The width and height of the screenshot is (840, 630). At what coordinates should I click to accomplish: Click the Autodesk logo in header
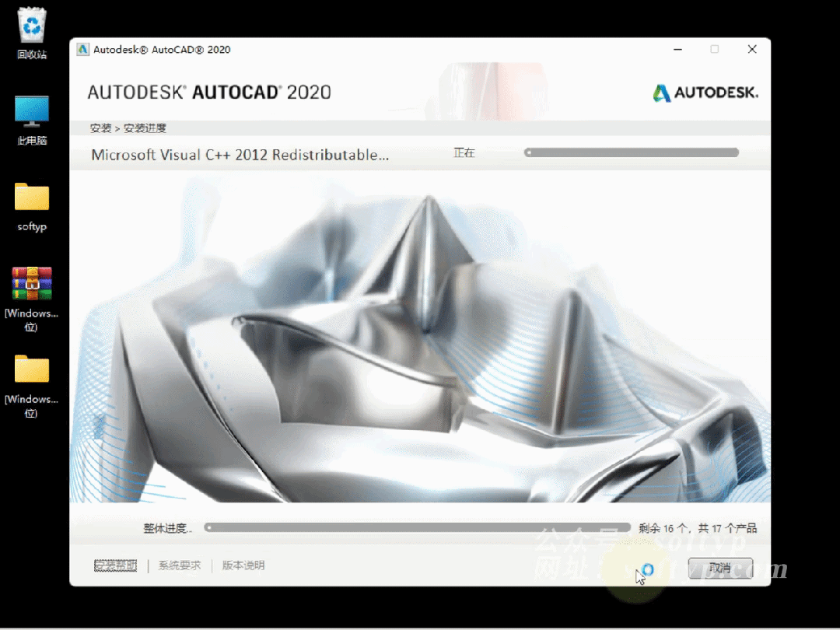click(x=705, y=93)
